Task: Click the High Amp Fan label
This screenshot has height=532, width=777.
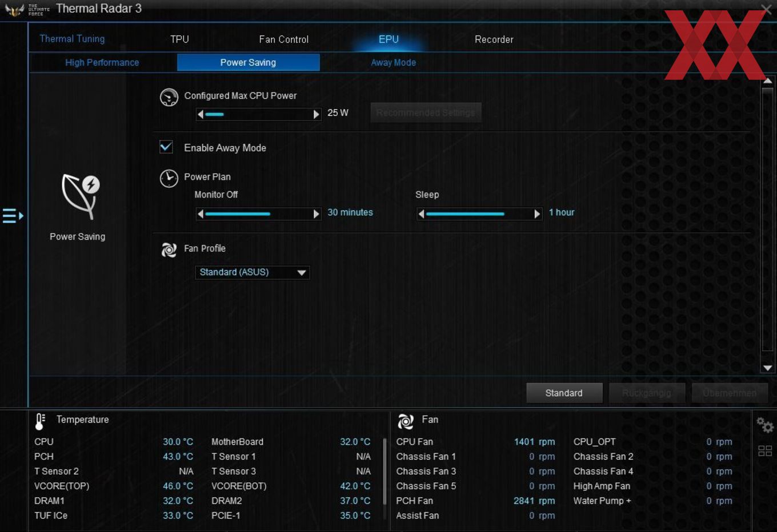Action: tap(602, 486)
